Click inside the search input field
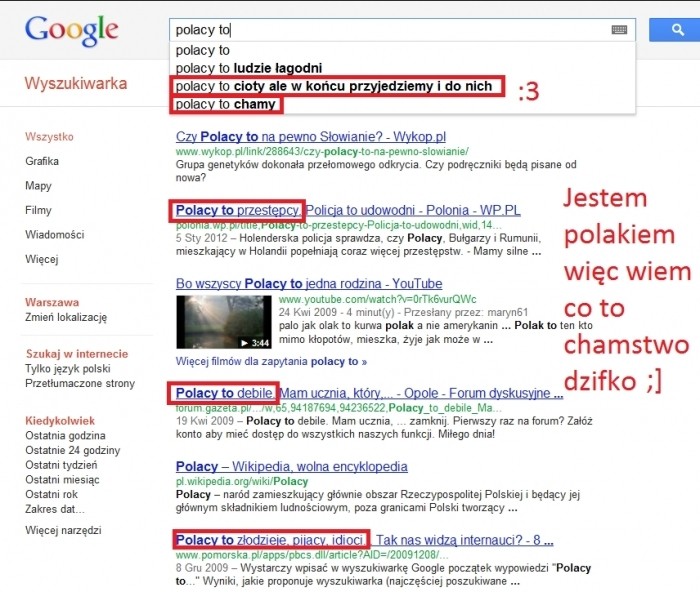Image resolution: width=700 pixels, height=592 pixels. pyautogui.click(x=390, y=30)
